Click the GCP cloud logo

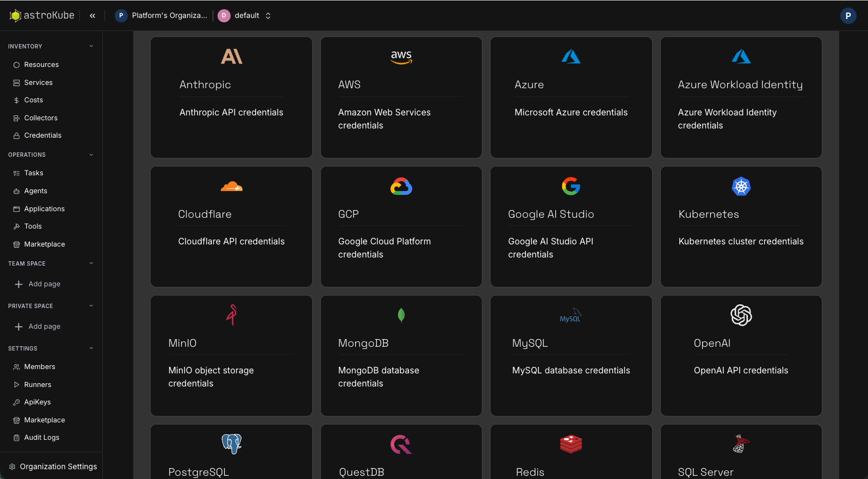401,186
